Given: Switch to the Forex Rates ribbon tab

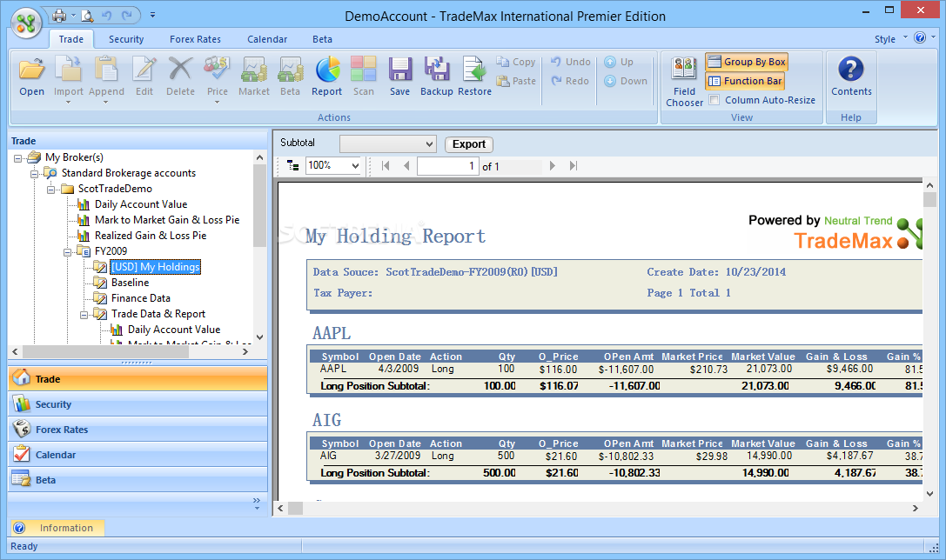Looking at the screenshot, I should (196, 38).
